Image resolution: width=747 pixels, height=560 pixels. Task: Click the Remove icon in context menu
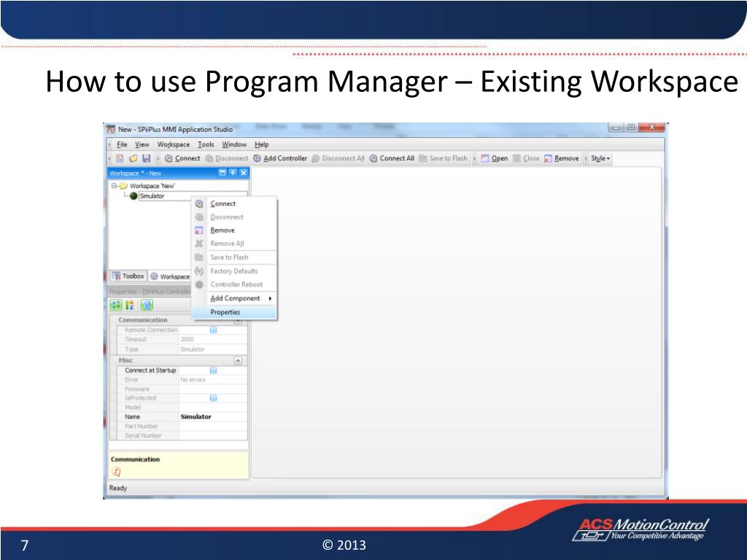pyautogui.click(x=199, y=230)
